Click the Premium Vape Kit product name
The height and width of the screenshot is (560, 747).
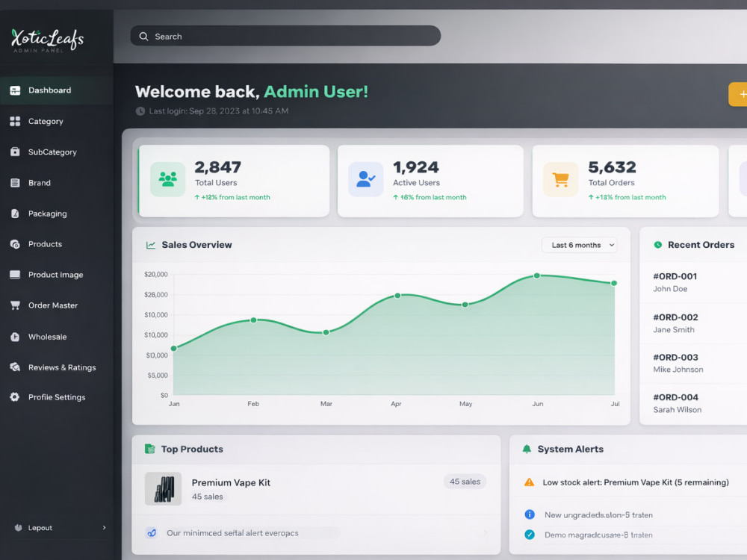point(231,482)
